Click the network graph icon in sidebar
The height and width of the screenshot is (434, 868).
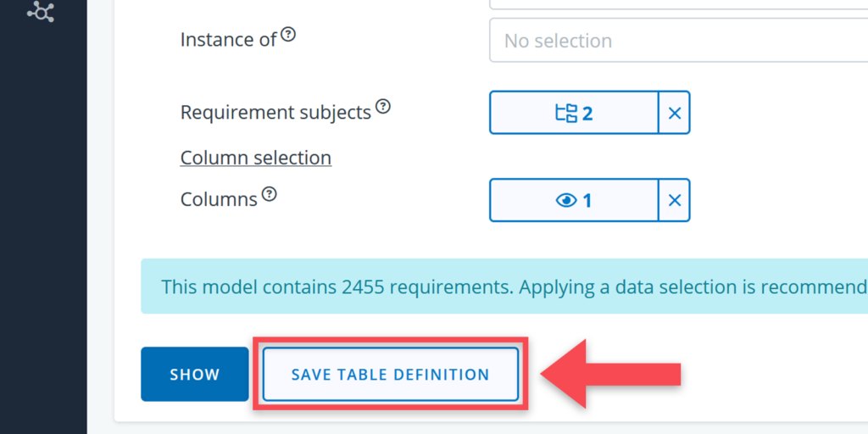tap(40, 12)
